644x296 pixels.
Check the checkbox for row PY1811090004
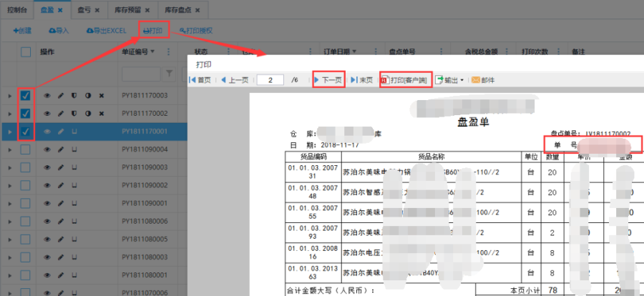click(26, 149)
